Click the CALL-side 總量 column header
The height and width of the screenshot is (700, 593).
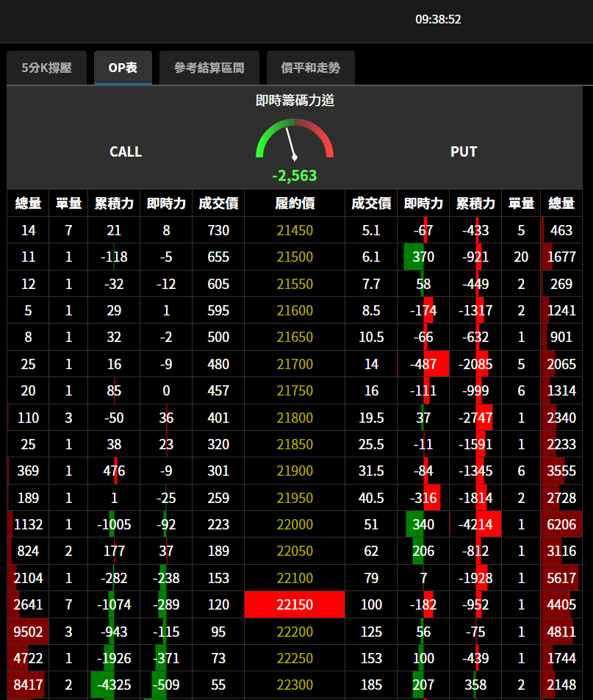(28, 204)
